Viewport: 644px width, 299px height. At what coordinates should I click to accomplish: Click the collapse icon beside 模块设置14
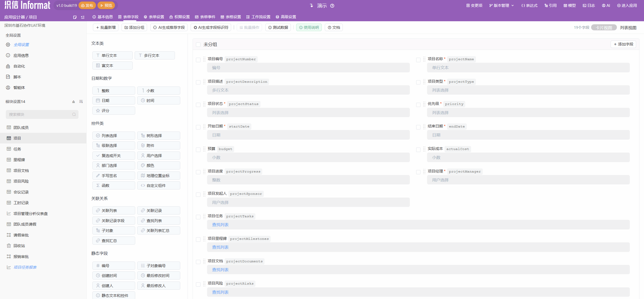73,102
